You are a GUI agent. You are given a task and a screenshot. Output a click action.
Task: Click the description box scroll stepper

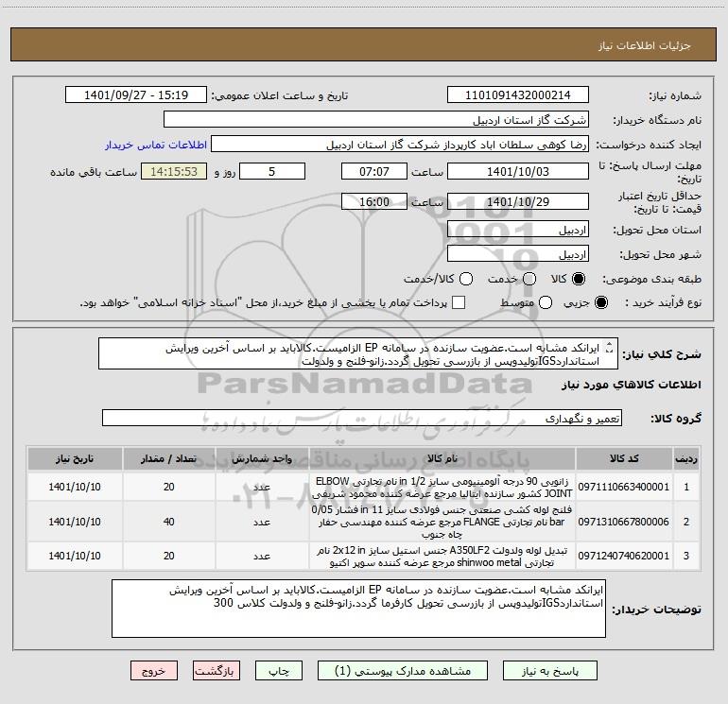tap(610, 348)
